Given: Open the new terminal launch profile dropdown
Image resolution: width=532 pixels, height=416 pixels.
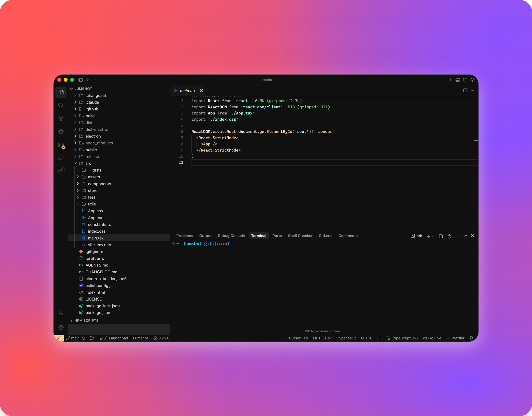Looking at the screenshot, I should click(x=433, y=236).
